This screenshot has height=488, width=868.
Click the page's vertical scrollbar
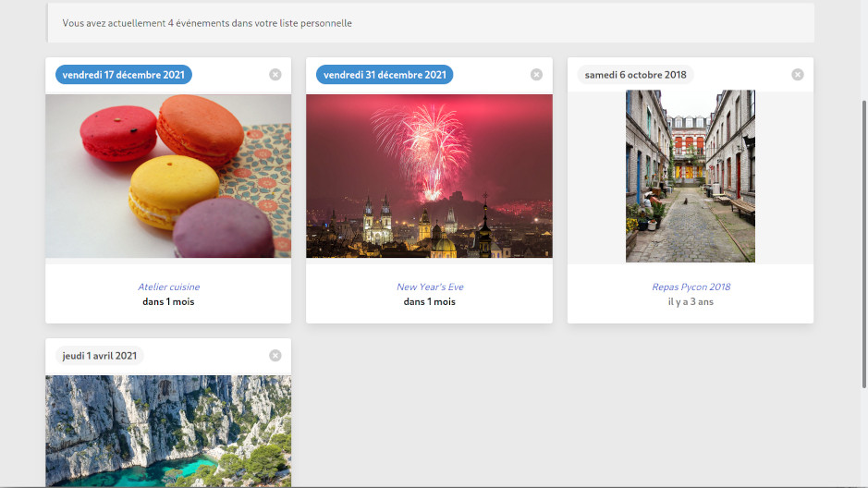point(864,245)
